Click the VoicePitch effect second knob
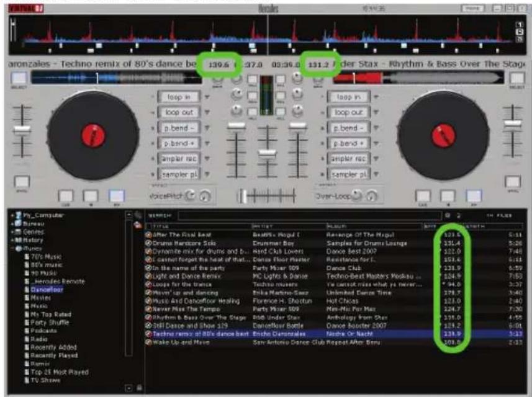 (x=205, y=196)
